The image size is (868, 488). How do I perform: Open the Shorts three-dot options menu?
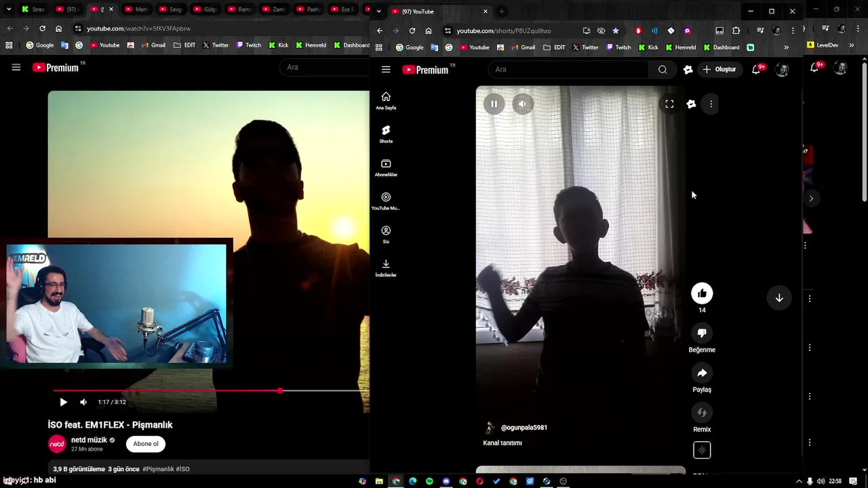point(711,104)
